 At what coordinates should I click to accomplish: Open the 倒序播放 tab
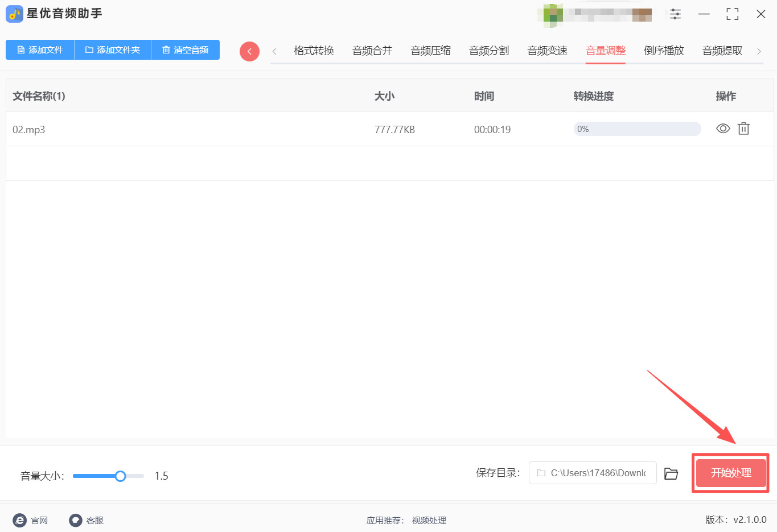[x=664, y=50]
